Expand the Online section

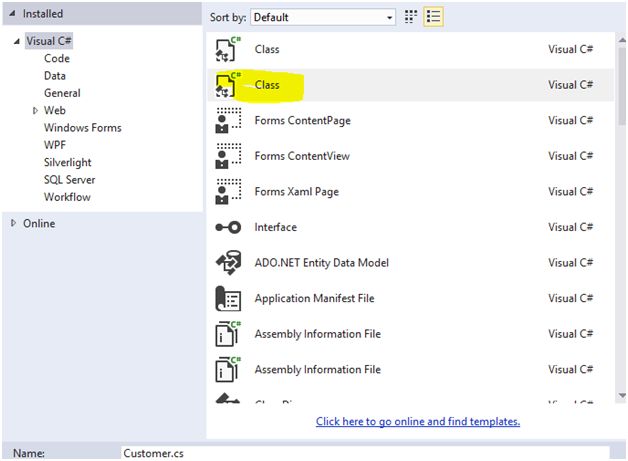point(13,223)
